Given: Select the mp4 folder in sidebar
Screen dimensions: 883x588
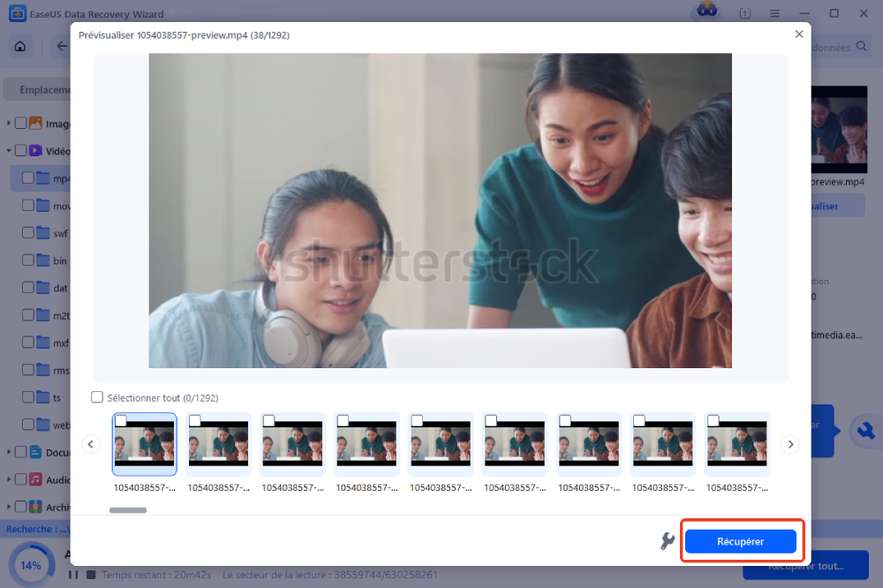Looking at the screenshot, I should (42, 178).
